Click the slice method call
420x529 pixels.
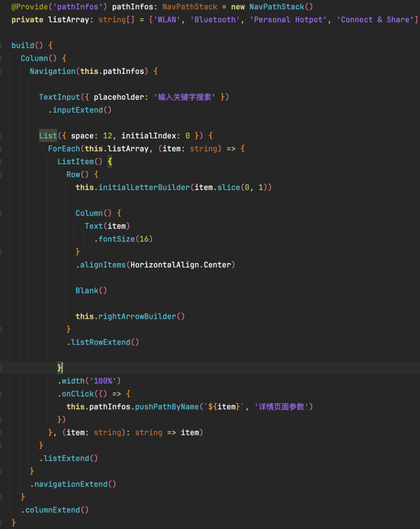click(228, 187)
